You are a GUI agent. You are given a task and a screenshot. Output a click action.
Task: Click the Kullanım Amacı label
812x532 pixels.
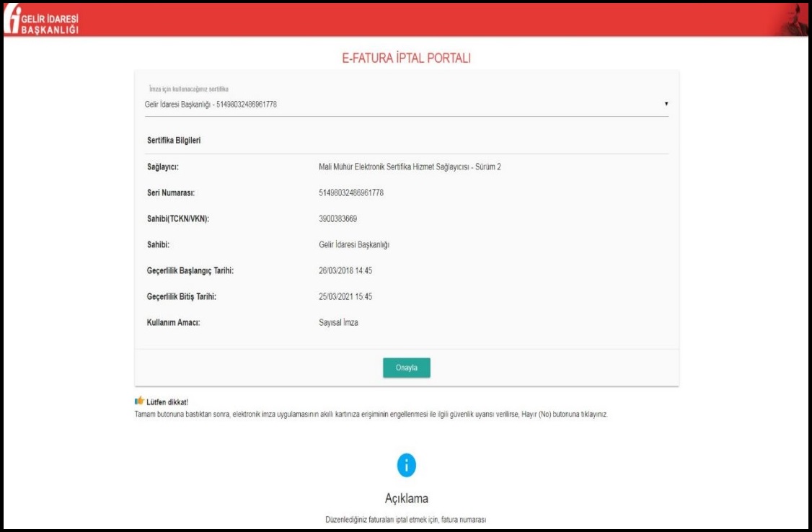(x=173, y=323)
